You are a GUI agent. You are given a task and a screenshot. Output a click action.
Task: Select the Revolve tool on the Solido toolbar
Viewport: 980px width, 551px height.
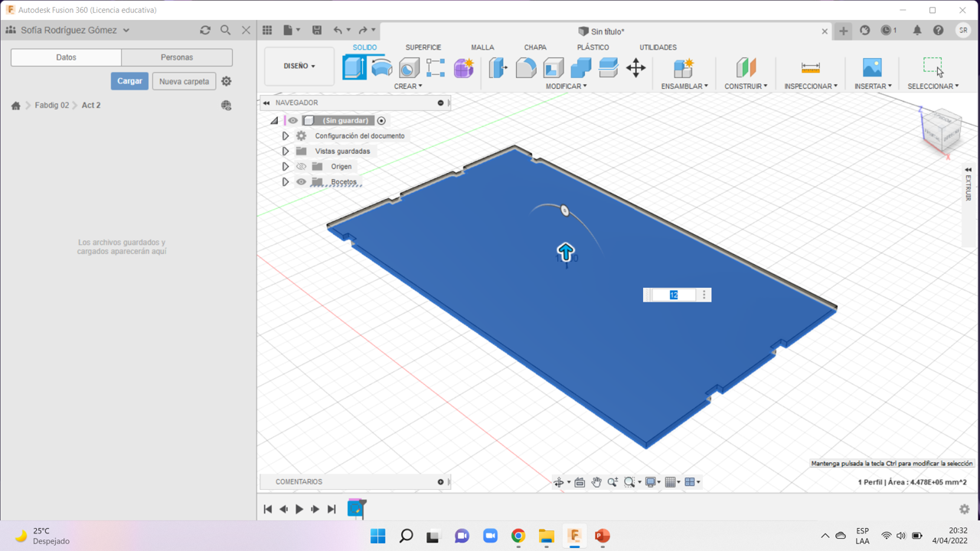click(381, 67)
